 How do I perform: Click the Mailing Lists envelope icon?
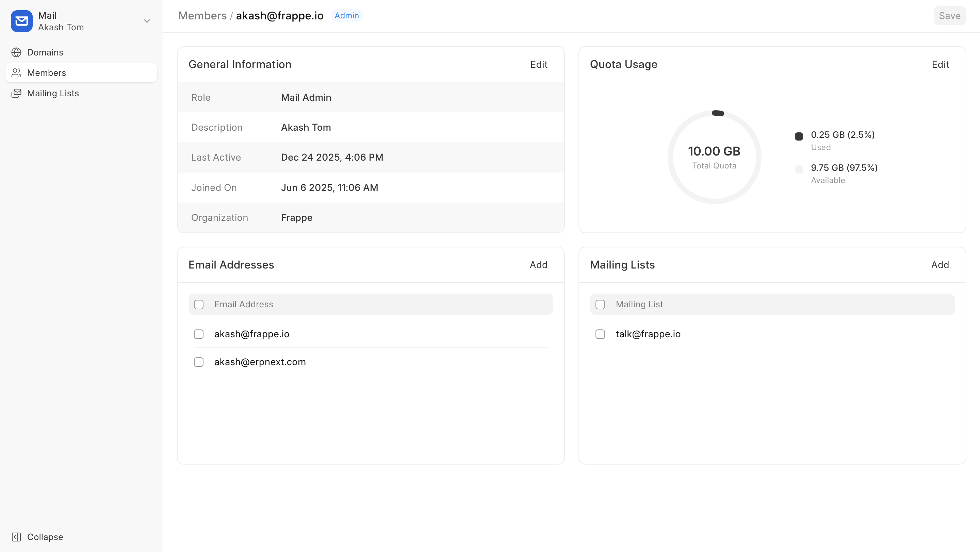16,93
